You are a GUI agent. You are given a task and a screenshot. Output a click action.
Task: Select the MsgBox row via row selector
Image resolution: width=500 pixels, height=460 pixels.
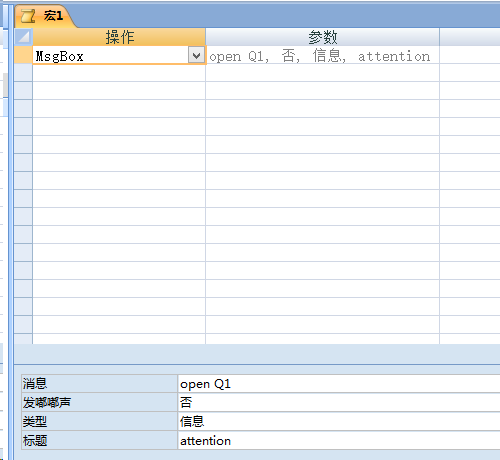23,55
